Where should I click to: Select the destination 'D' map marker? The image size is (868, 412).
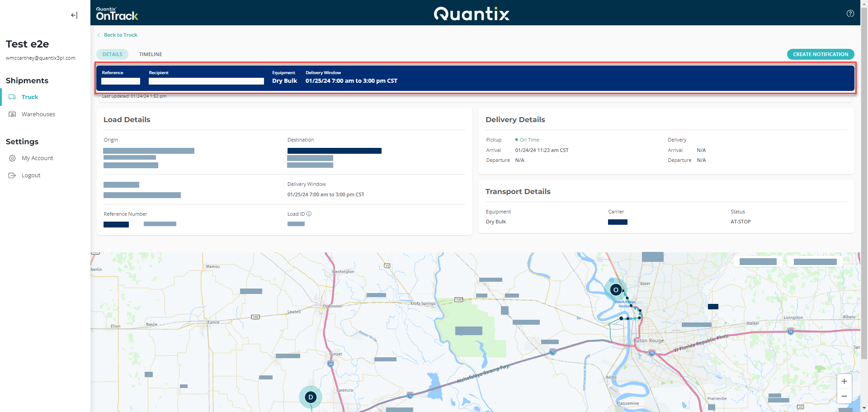(311, 397)
